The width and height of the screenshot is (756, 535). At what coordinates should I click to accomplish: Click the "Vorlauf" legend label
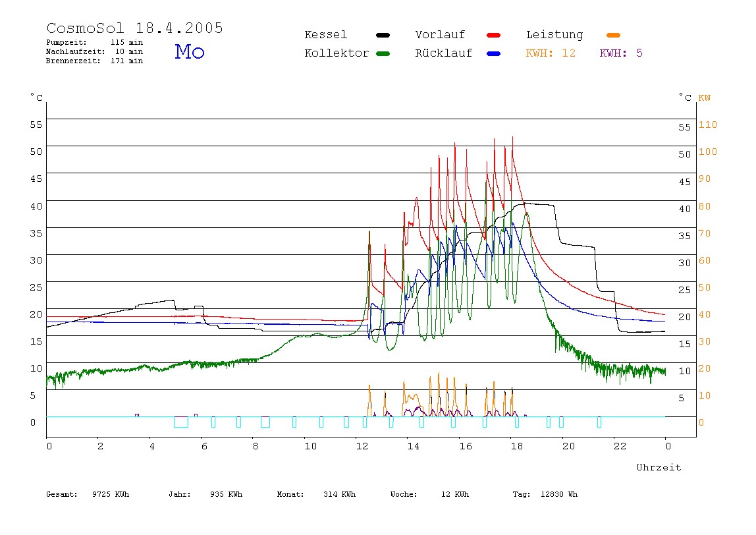tap(440, 35)
